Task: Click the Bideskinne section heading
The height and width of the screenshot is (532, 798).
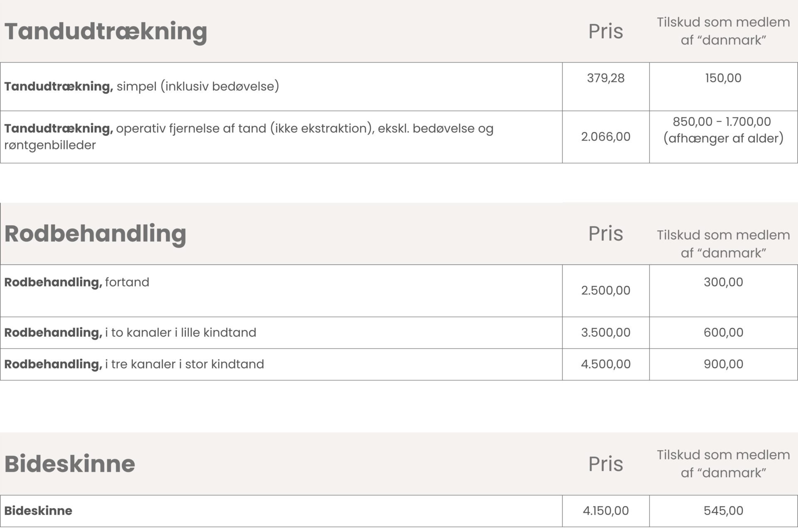Action: click(x=70, y=464)
